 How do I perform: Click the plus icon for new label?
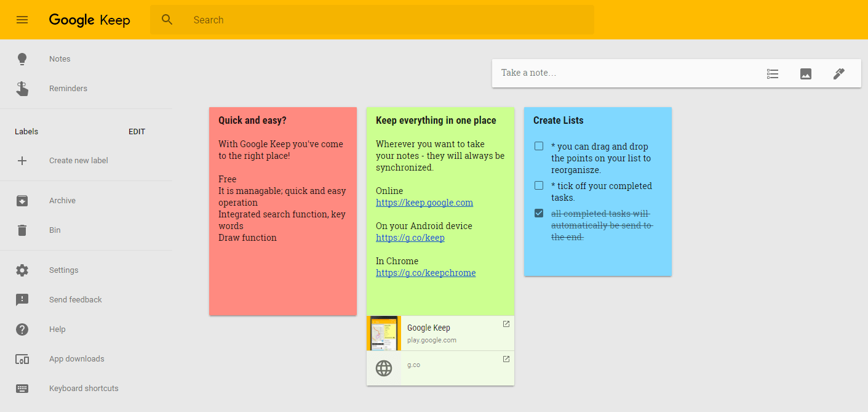point(22,161)
